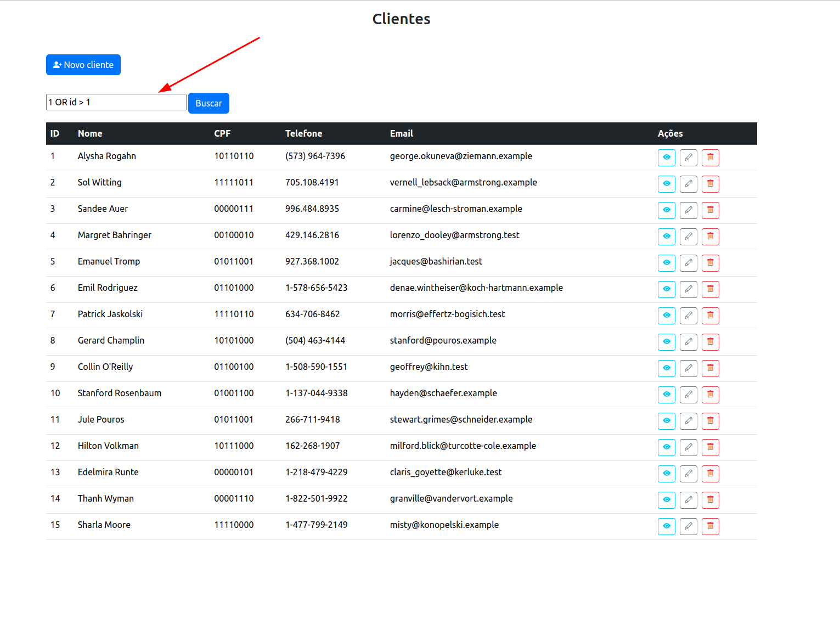Screen dimensions: 840x624
Task: Edit Sol Witting's record
Action: tap(689, 184)
